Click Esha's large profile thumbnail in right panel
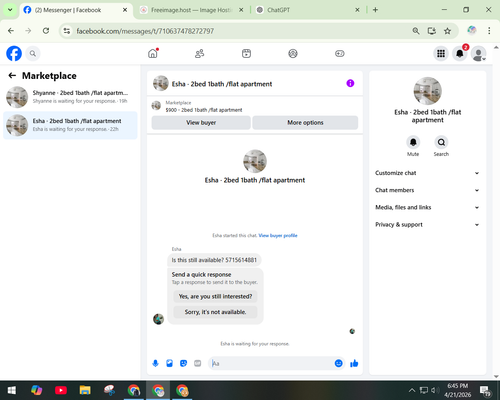 click(x=427, y=91)
